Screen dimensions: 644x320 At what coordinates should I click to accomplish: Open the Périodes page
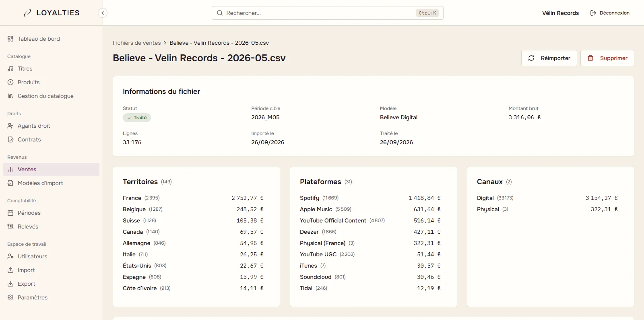pyautogui.click(x=29, y=213)
